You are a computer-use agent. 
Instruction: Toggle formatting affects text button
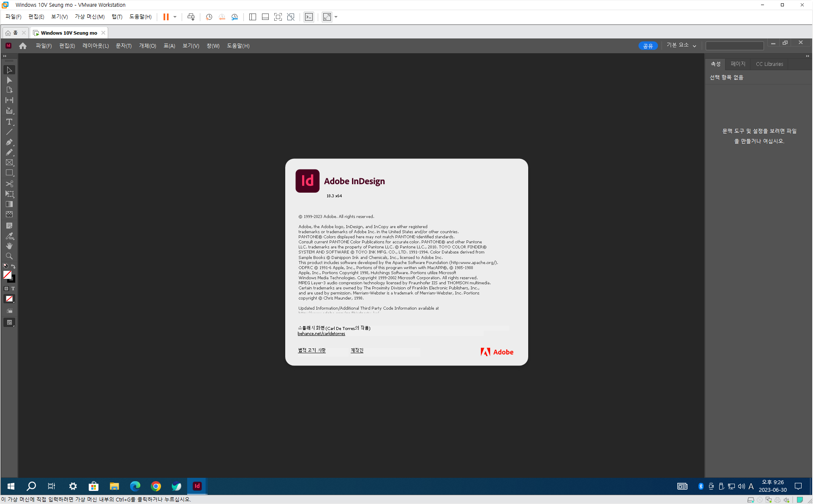tap(13, 289)
